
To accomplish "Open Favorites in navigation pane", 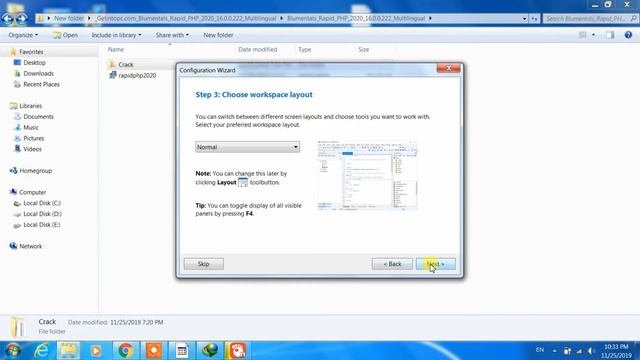I will (x=31, y=52).
